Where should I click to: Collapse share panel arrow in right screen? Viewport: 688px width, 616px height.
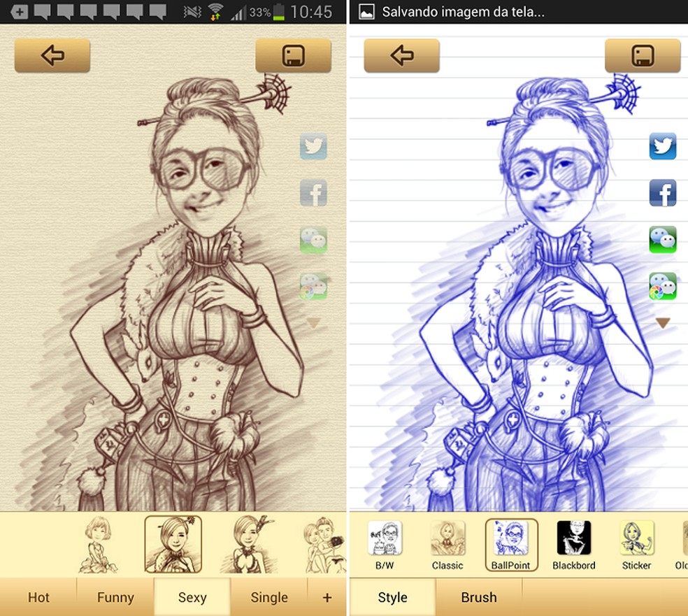[663, 323]
